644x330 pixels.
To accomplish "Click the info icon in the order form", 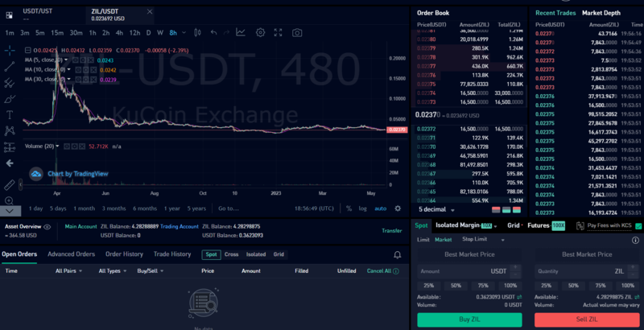I will [635, 240].
